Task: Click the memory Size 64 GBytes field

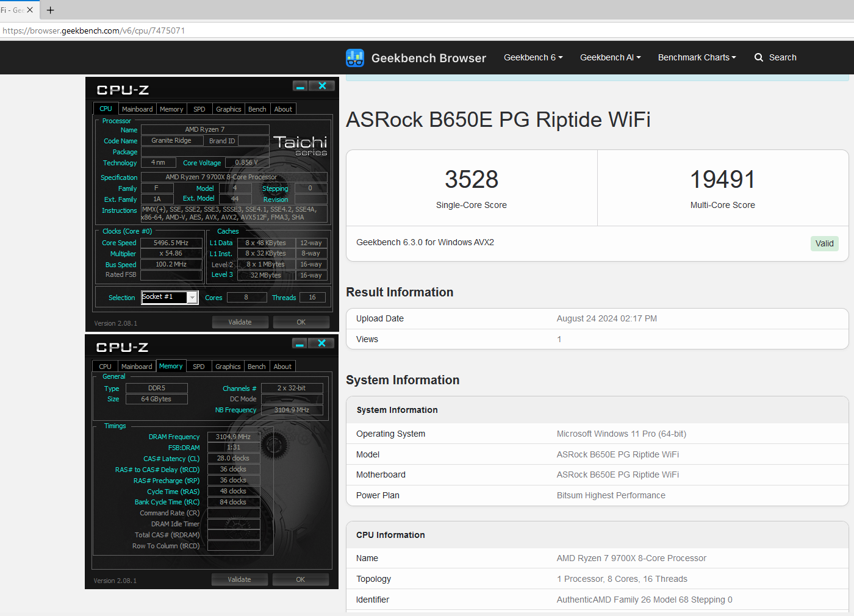Action: pos(157,399)
